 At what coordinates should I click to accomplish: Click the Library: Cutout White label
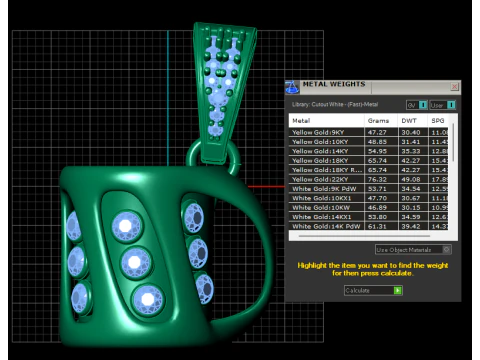click(335, 104)
